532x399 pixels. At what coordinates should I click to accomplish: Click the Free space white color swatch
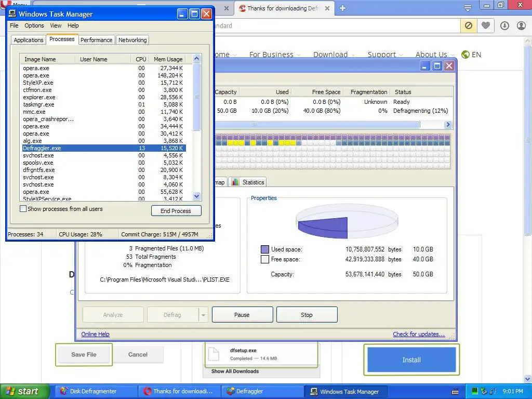point(264,259)
